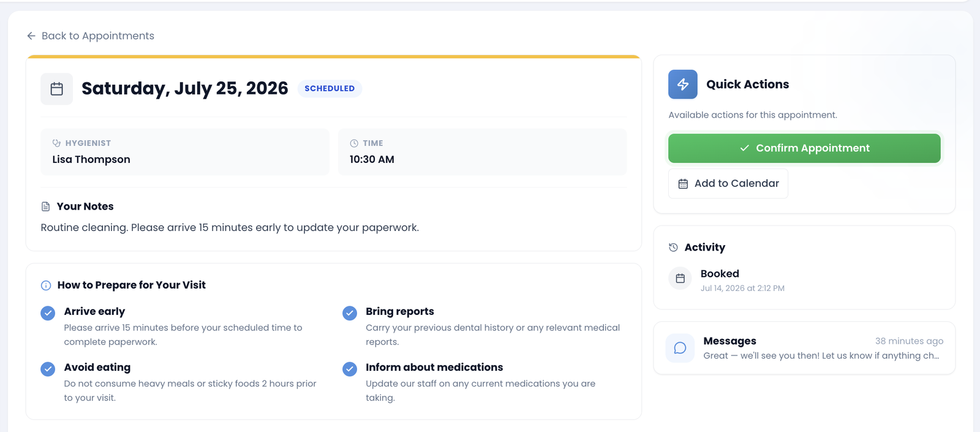The height and width of the screenshot is (432, 980).
Task: Click the history icon next to Activity
Action: (x=673, y=248)
